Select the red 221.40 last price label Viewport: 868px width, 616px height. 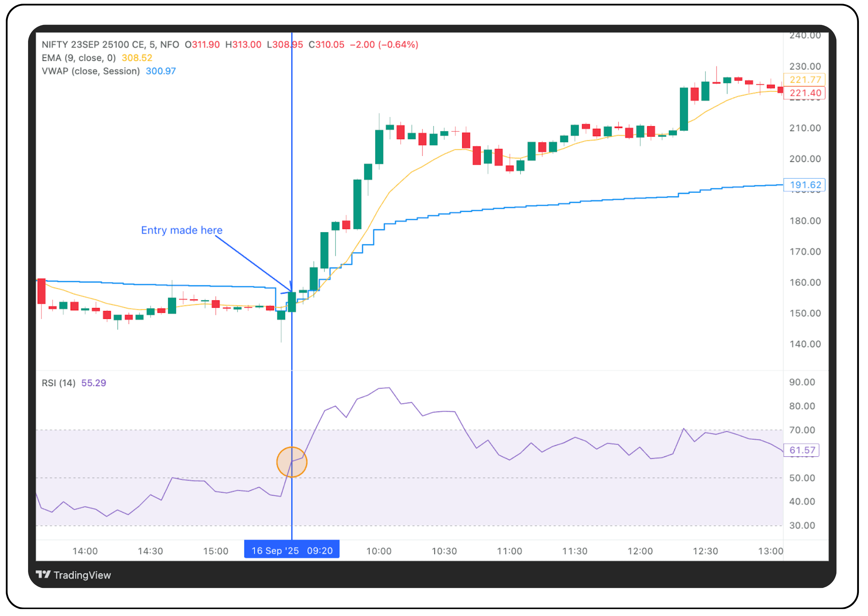tap(805, 93)
